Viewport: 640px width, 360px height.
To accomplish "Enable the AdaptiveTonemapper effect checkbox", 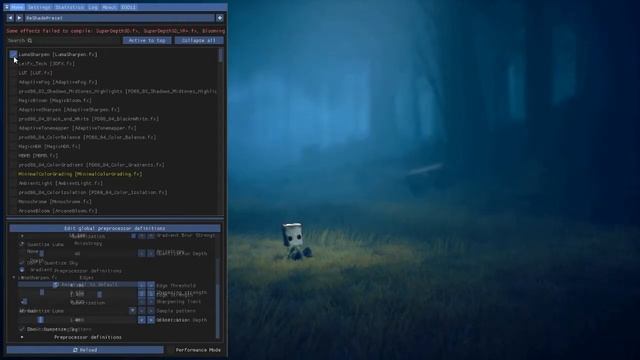I will tap(13, 128).
